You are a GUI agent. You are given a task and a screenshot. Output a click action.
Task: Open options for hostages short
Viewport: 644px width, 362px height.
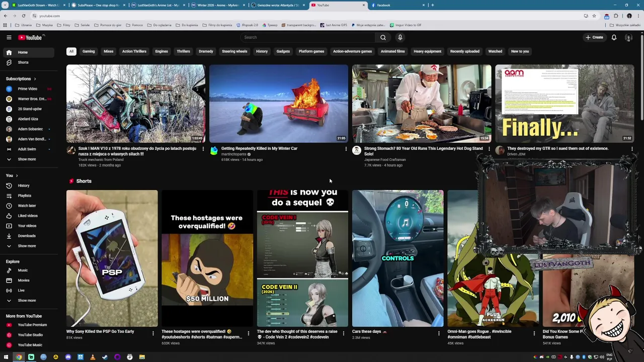tap(248, 333)
